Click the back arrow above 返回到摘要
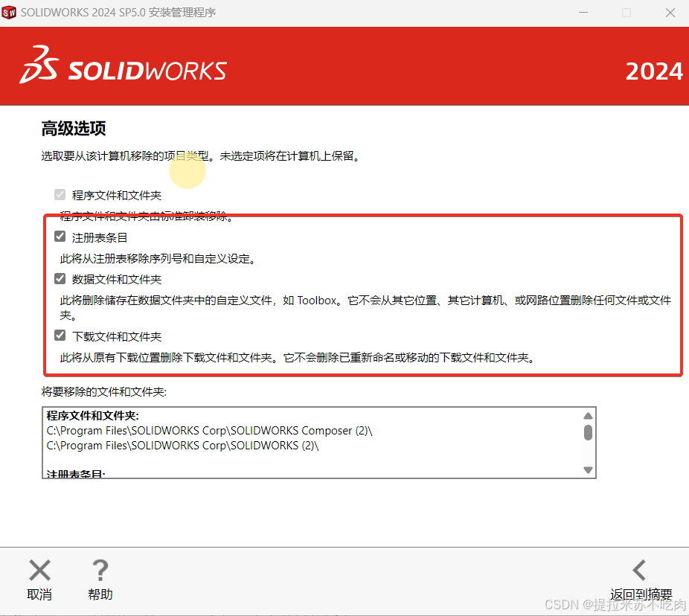This screenshot has width=689, height=616. (639, 571)
